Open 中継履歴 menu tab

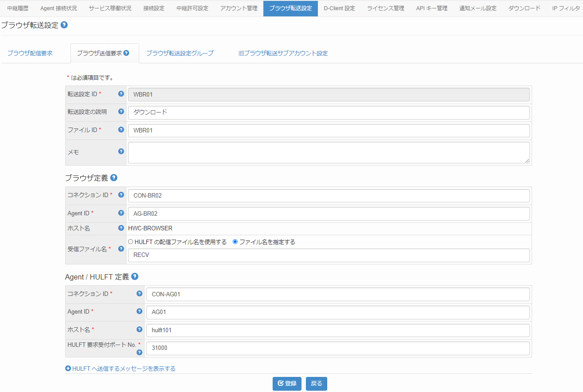(x=18, y=8)
